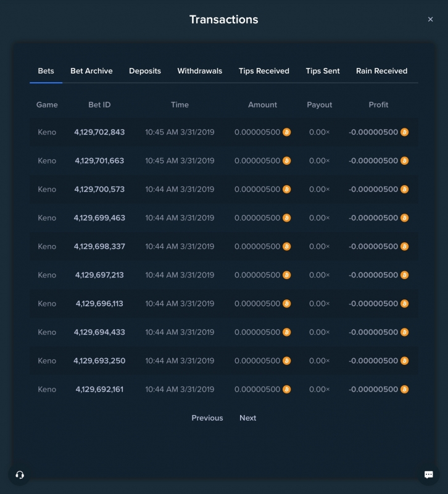Click Bitcoin icon in Amount for bet 4,129,702,843
Screen dimensions: 448x494
point(286,132)
